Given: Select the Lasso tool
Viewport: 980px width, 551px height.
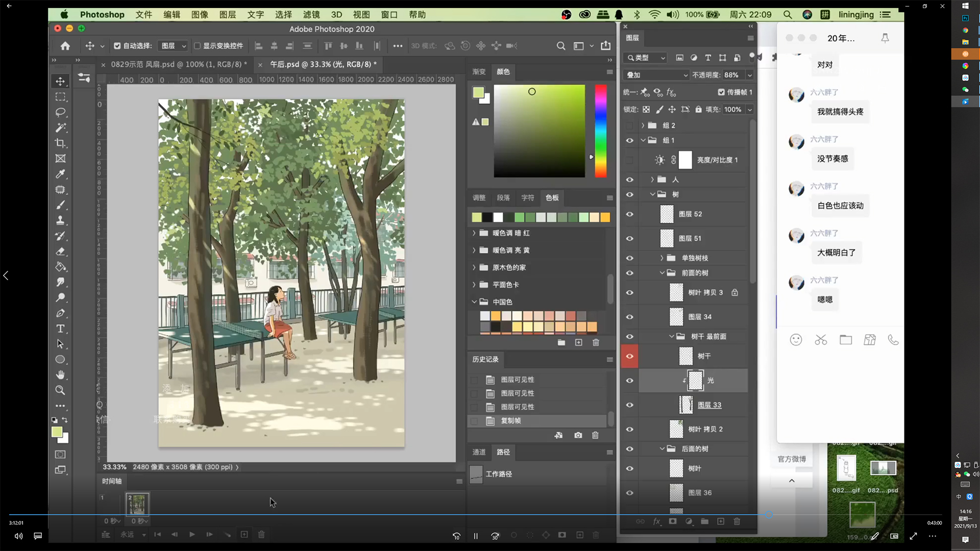Looking at the screenshot, I should point(60,112).
